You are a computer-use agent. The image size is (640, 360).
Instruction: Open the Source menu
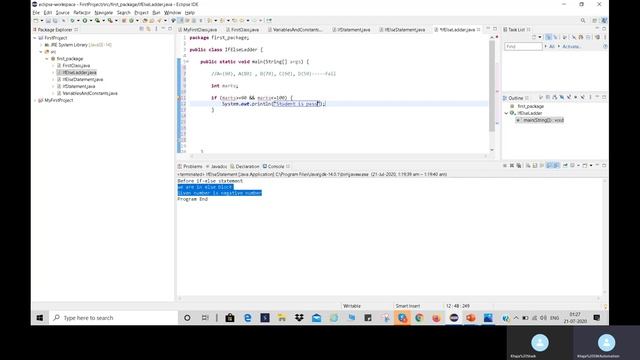click(x=62, y=13)
